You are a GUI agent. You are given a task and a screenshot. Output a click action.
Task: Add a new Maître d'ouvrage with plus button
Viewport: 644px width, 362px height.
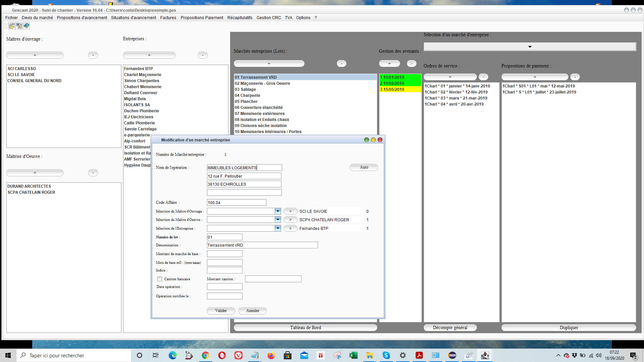point(35,55)
